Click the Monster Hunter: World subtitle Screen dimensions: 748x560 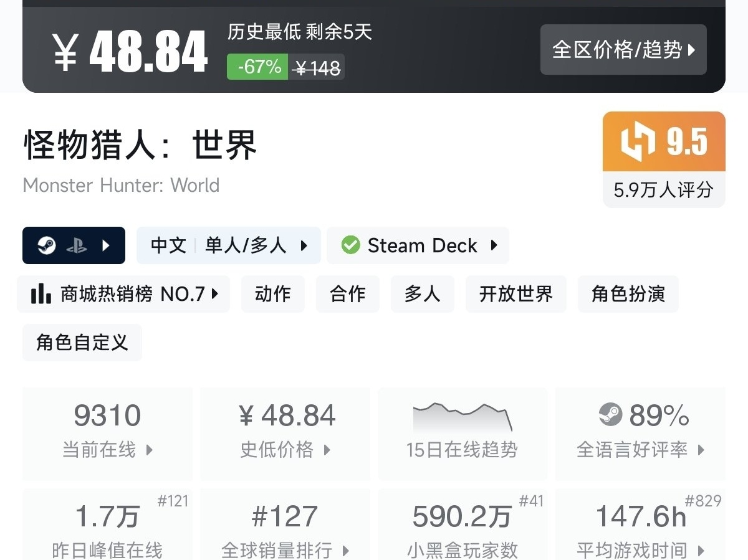121,185
